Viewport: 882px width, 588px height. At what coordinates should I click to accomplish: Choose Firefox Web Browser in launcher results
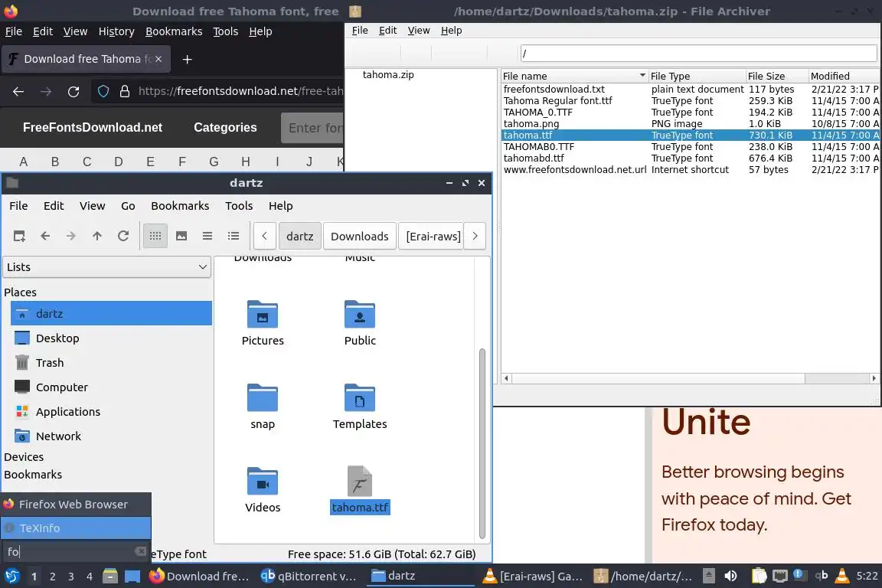76,504
